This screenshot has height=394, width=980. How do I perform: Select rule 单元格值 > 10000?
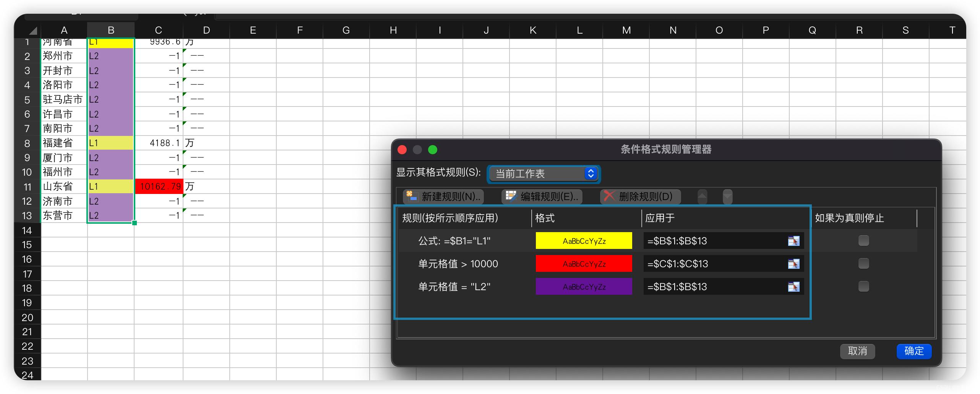tap(458, 264)
